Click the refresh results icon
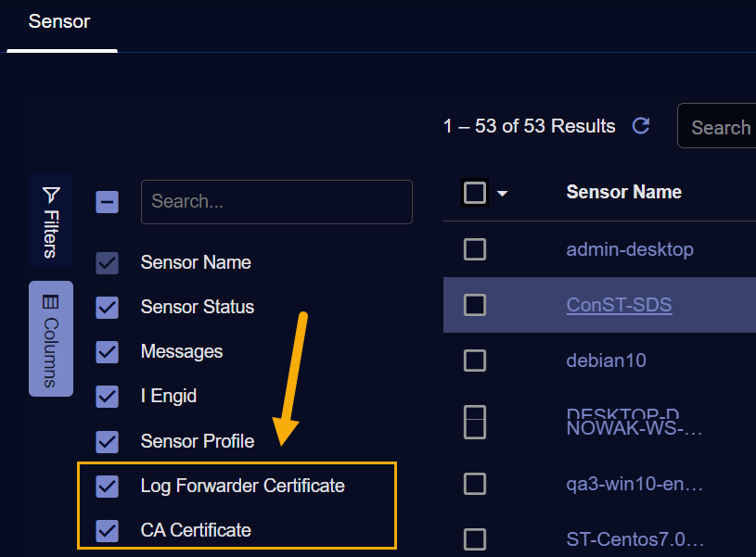Screen dimensions: 756x557 [x=640, y=126]
